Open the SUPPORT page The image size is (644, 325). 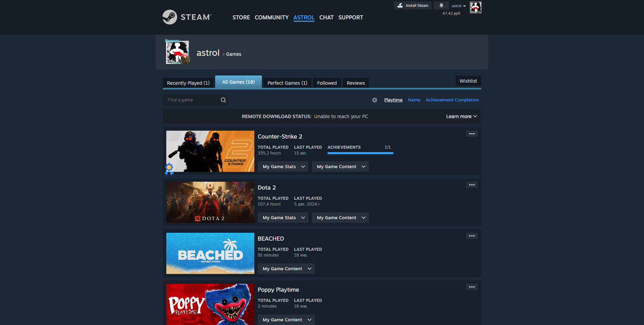[x=351, y=17]
